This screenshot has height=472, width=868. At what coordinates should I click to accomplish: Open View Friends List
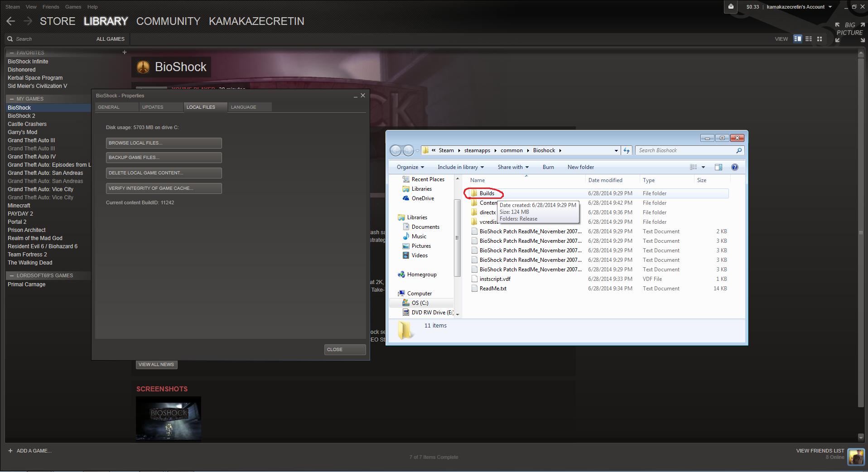(x=820, y=451)
